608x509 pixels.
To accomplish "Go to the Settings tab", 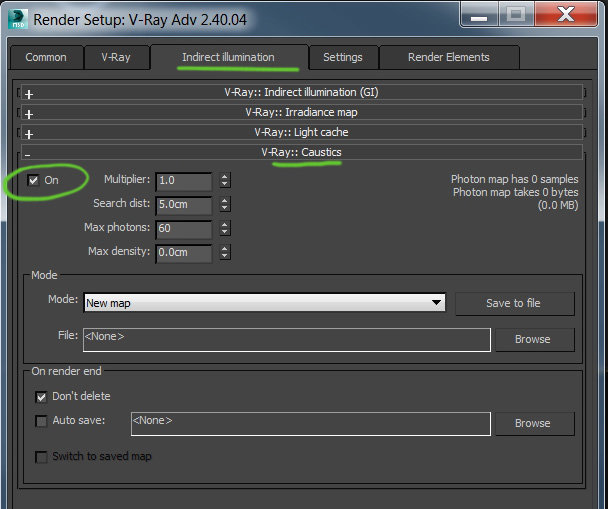I will (x=343, y=57).
